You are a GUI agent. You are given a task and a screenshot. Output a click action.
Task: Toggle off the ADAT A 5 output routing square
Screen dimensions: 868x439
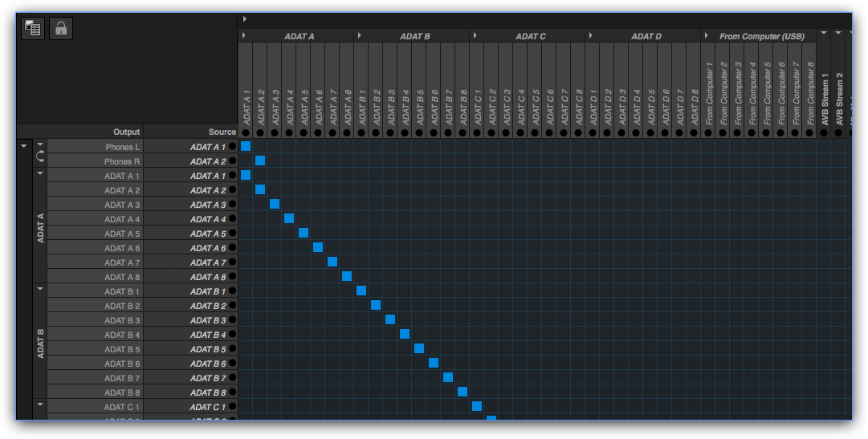coord(304,233)
